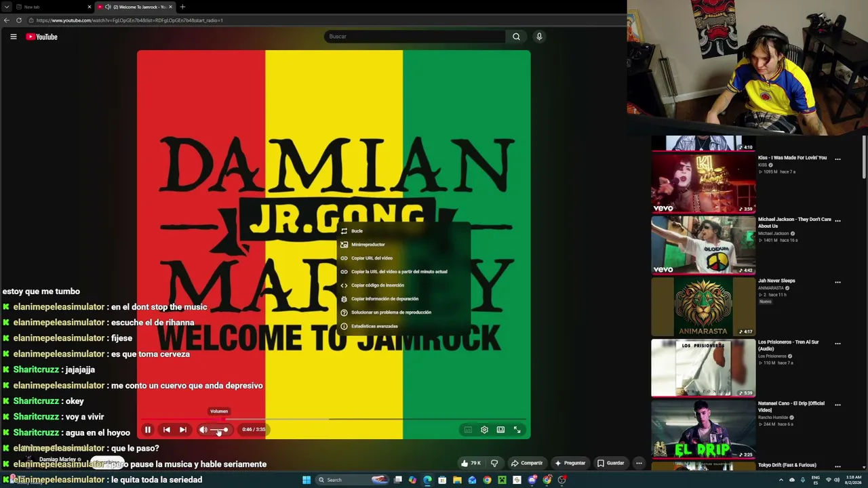Skip to the next video in the player

click(182, 430)
